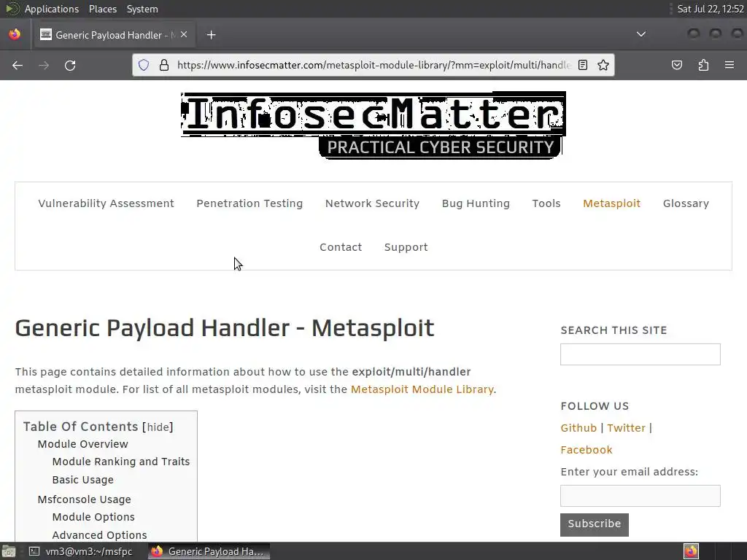Open the Support nav item
Viewport: 747px width, 560px height.
pyautogui.click(x=406, y=247)
